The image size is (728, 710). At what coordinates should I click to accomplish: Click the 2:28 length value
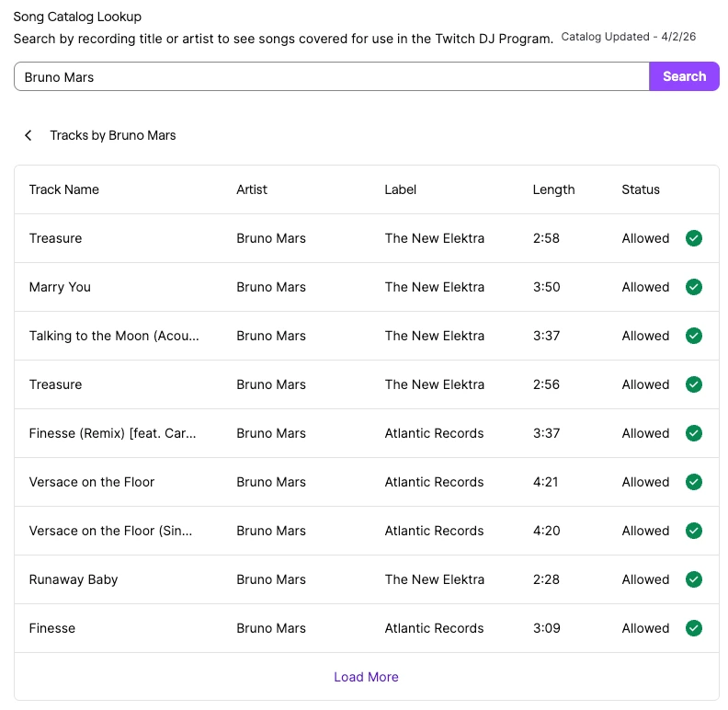click(x=546, y=580)
